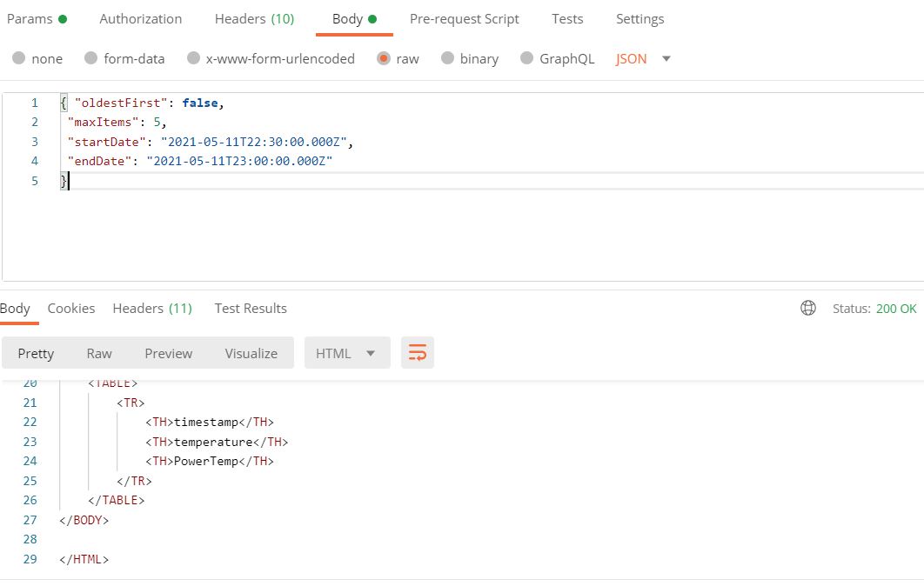Image resolution: width=924 pixels, height=586 pixels.
Task: Select the none body type
Action: pos(19,59)
